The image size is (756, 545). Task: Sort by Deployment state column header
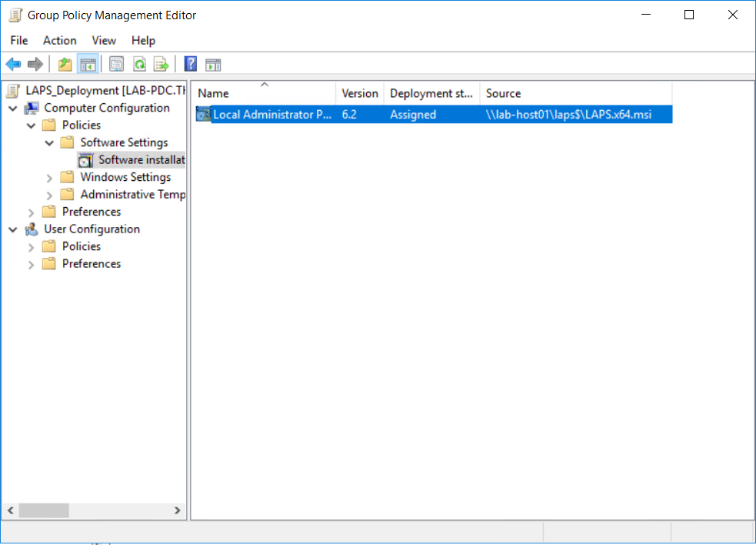click(431, 93)
